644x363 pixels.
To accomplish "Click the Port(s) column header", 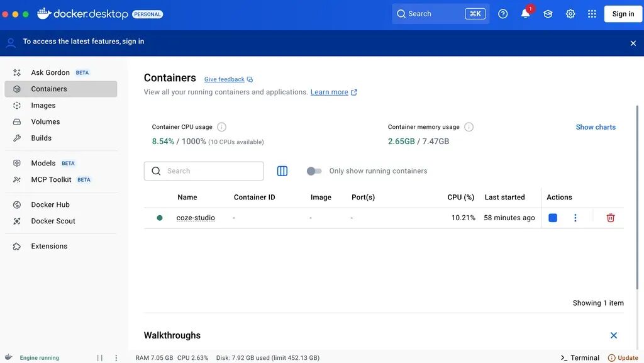I will point(363,197).
